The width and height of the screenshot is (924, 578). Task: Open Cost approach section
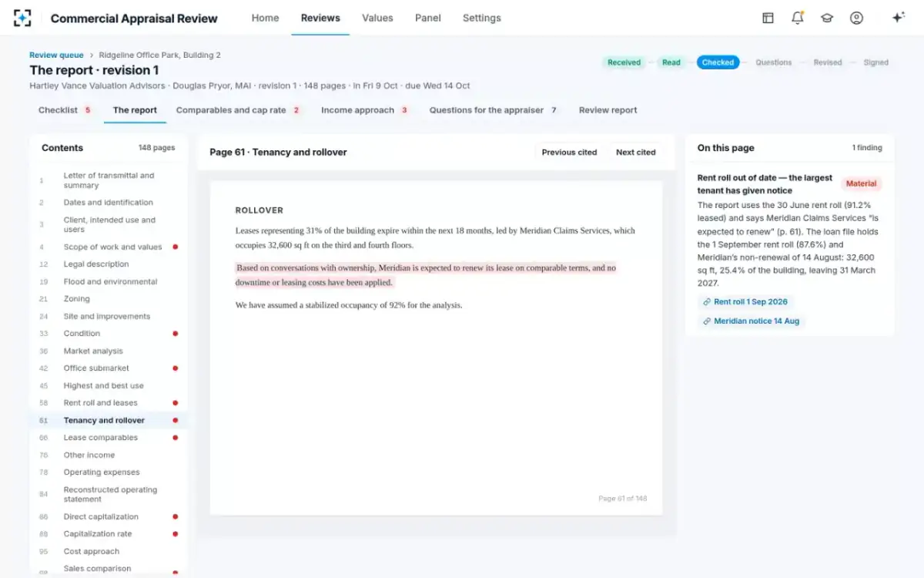tap(109, 552)
